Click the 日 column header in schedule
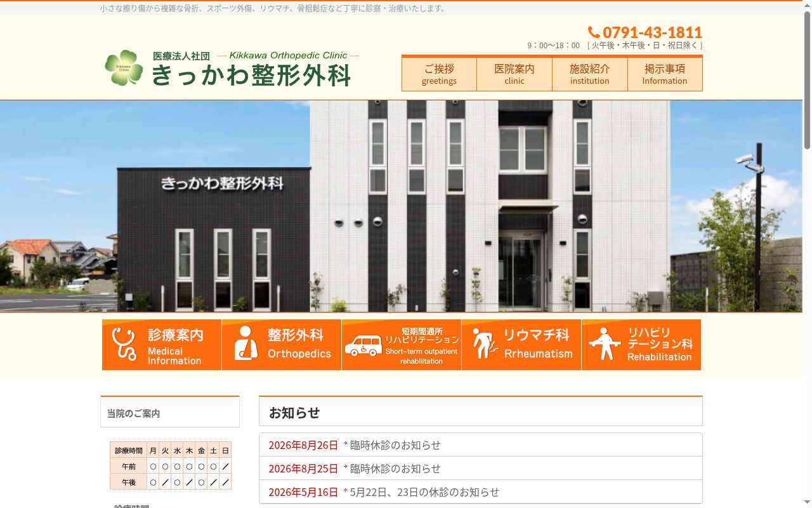Image resolution: width=812 pixels, height=508 pixels. pyautogui.click(x=225, y=450)
